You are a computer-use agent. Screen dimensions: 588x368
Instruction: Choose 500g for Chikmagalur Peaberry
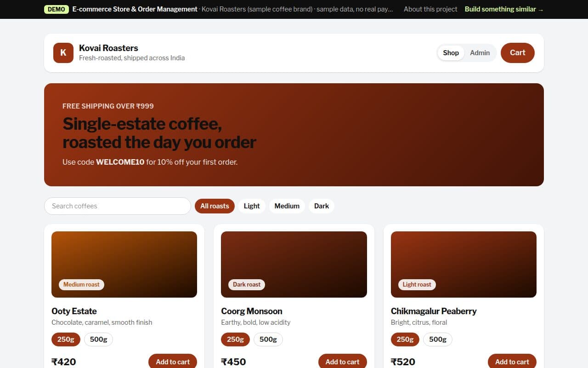pyautogui.click(x=438, y=339)
